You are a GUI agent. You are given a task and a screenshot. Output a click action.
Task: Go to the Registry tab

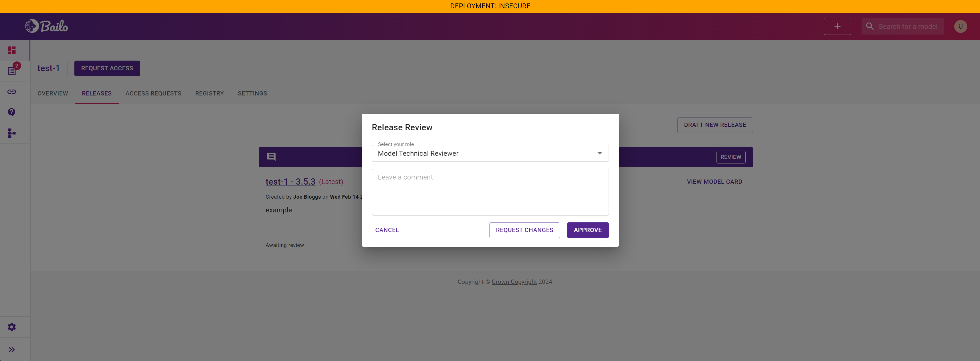tap(209, 93)
